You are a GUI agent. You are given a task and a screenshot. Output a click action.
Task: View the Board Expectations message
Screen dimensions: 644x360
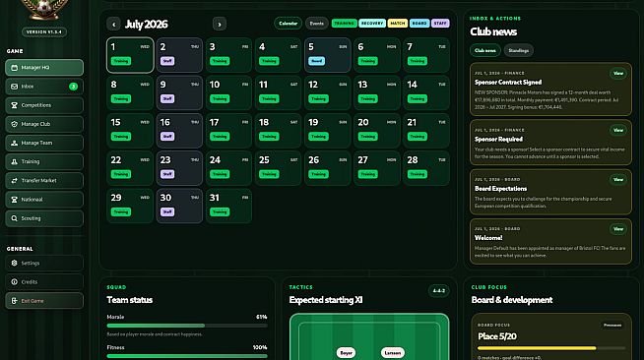(x=618, y=180)
